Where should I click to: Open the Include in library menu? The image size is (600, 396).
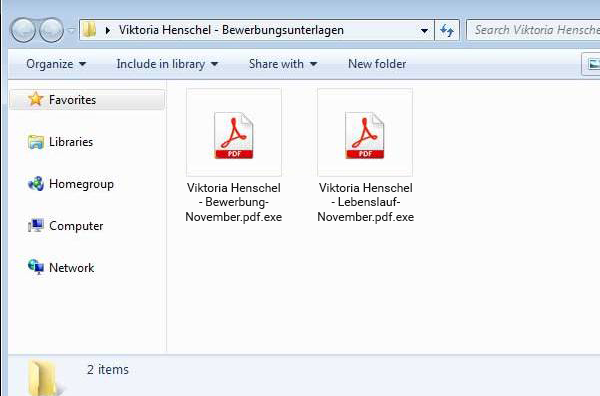tap(167, 64)
